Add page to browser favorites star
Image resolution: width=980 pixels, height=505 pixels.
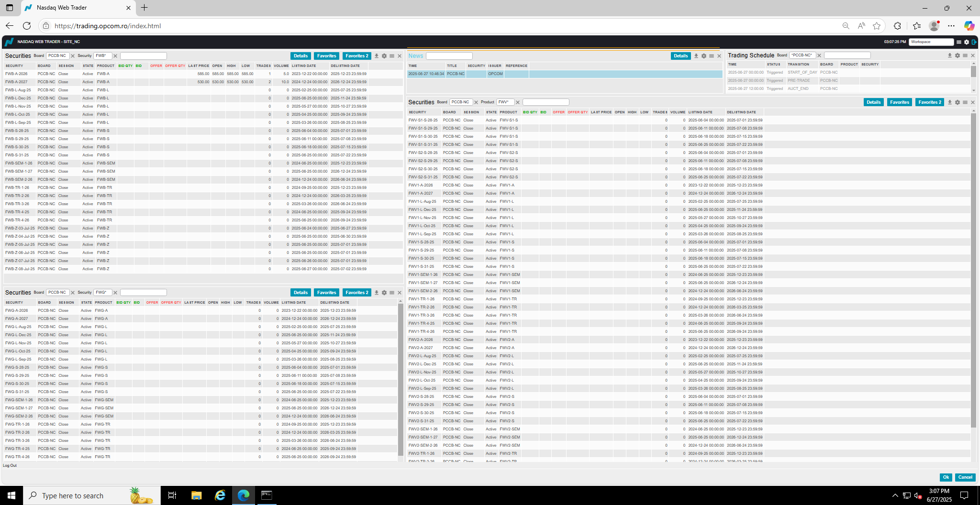coord(877,26)
